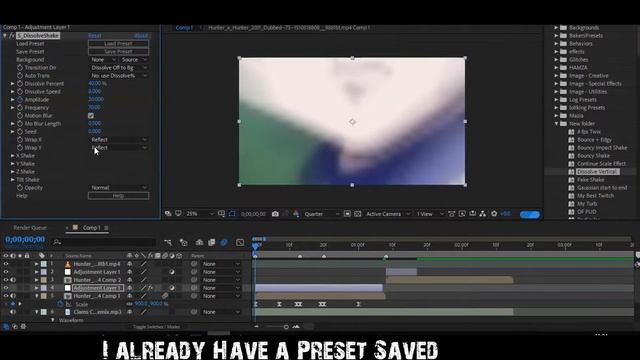
Task: Select the Bouncy Impact Shake preset
Action: click(602, 148)
